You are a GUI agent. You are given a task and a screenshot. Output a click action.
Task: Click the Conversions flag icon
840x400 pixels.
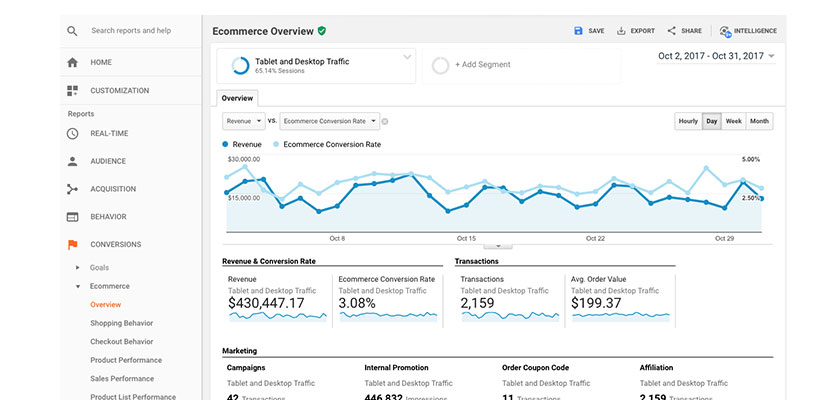tap(72, 244)
